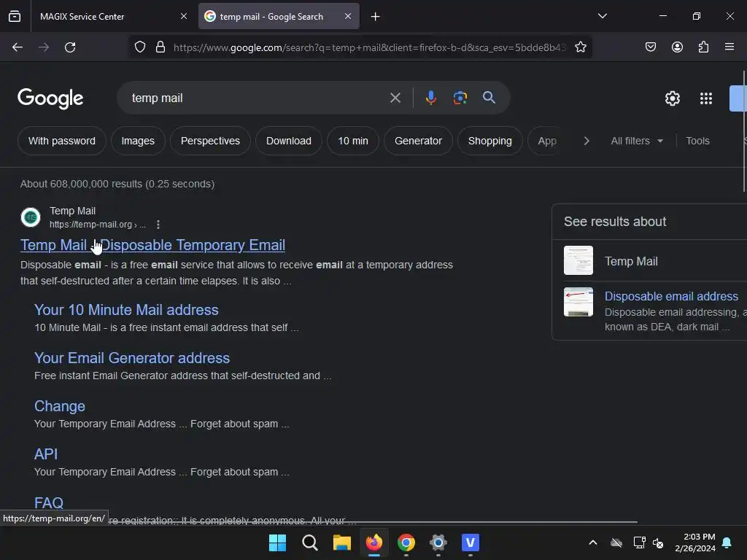Switch to MAGIX Service Center tab
Screen dimensions: 747x560
(111, 16)
